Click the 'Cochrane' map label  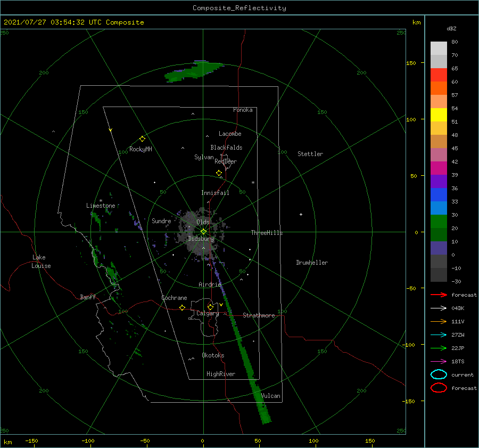tap(174, 298)
